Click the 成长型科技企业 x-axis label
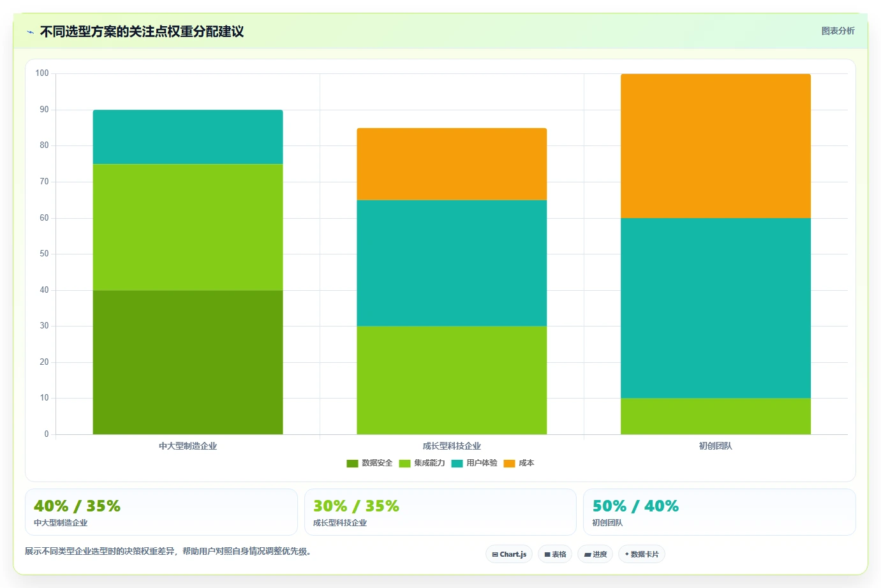The image size is (881, 588). click(x=452, y=446)
